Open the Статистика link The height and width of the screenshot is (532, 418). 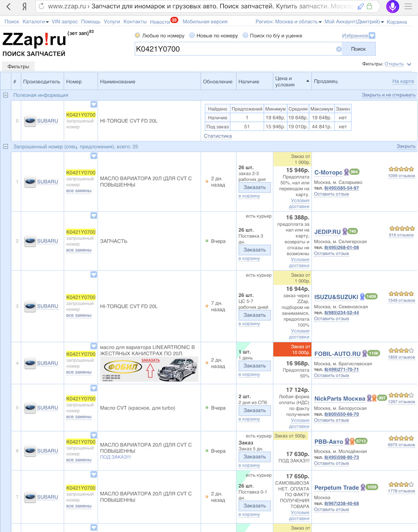point(218,136)
